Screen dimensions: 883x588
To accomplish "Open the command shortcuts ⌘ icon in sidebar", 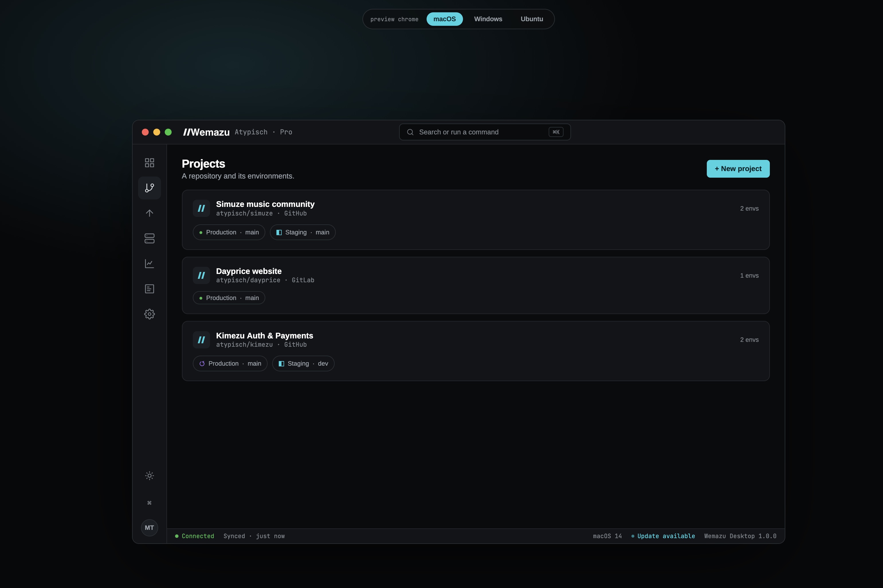I will click(x=149, y=503).
